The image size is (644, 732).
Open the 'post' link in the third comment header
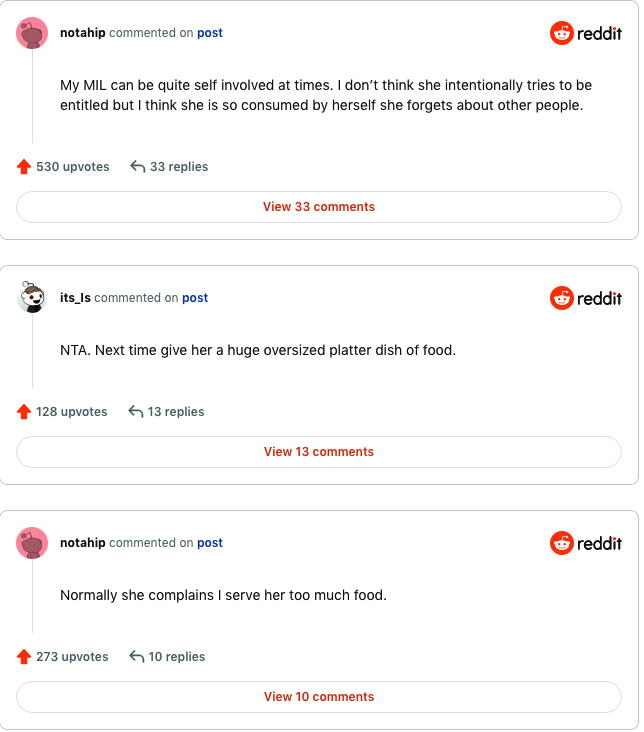(x=210, y=543)
